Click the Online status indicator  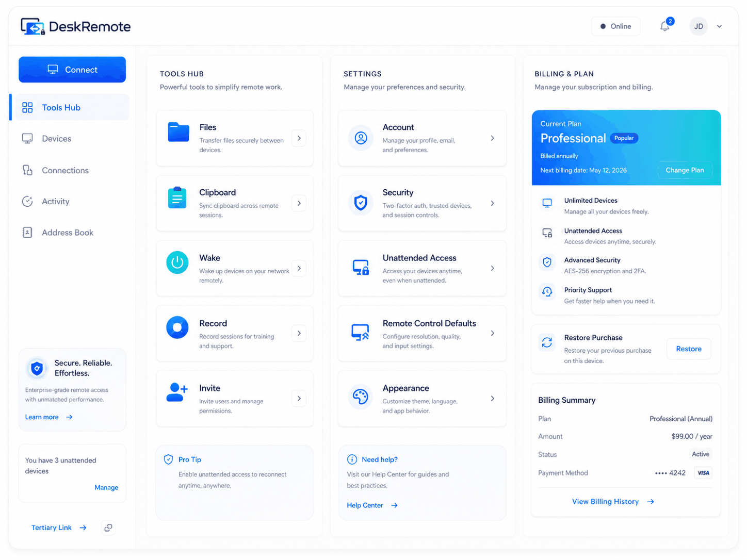pos(616,26)
